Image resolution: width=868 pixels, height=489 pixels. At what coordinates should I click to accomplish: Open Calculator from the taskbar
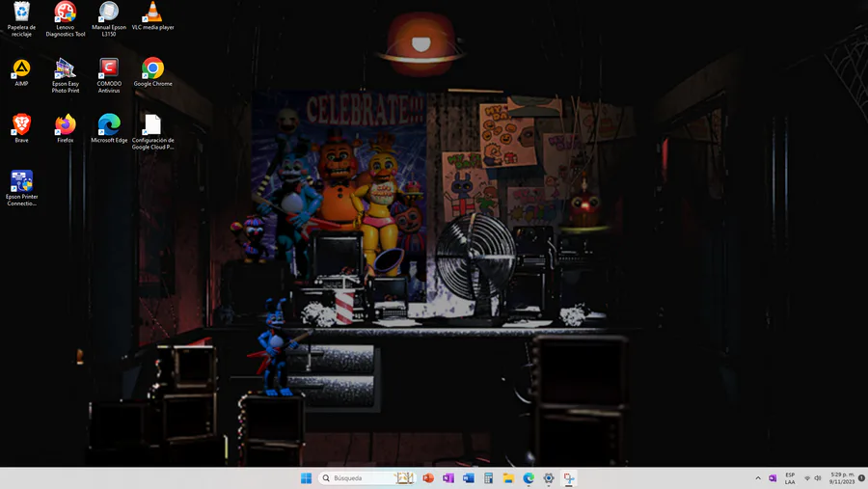[x=488, y=478]
